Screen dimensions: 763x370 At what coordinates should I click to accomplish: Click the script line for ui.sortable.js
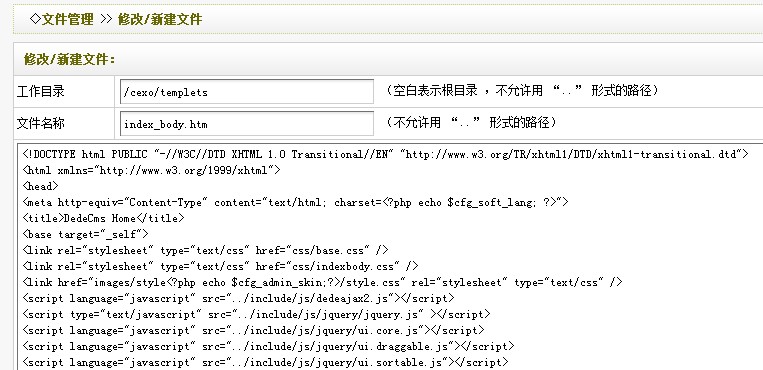click(x=265, y=362)
